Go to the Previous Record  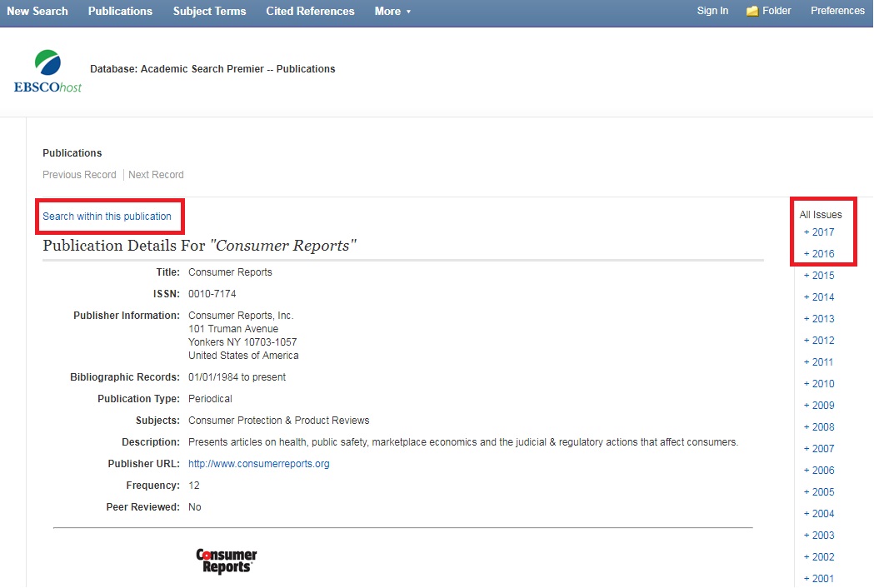[x=79, y=175]
